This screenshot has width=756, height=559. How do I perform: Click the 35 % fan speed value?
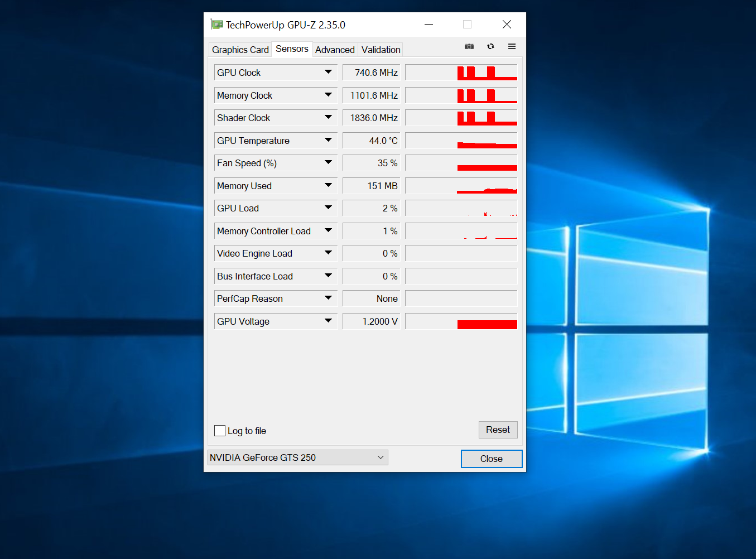click(372, 163)
